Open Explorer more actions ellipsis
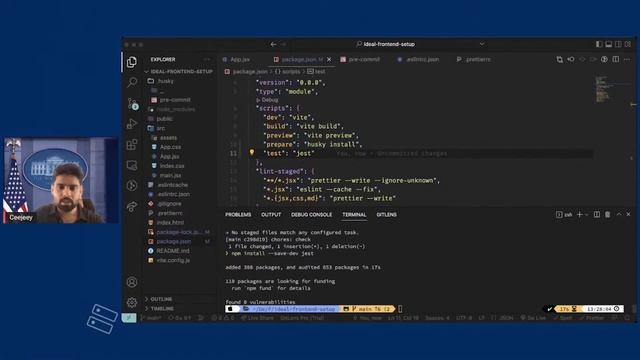 tap(207, 60)
